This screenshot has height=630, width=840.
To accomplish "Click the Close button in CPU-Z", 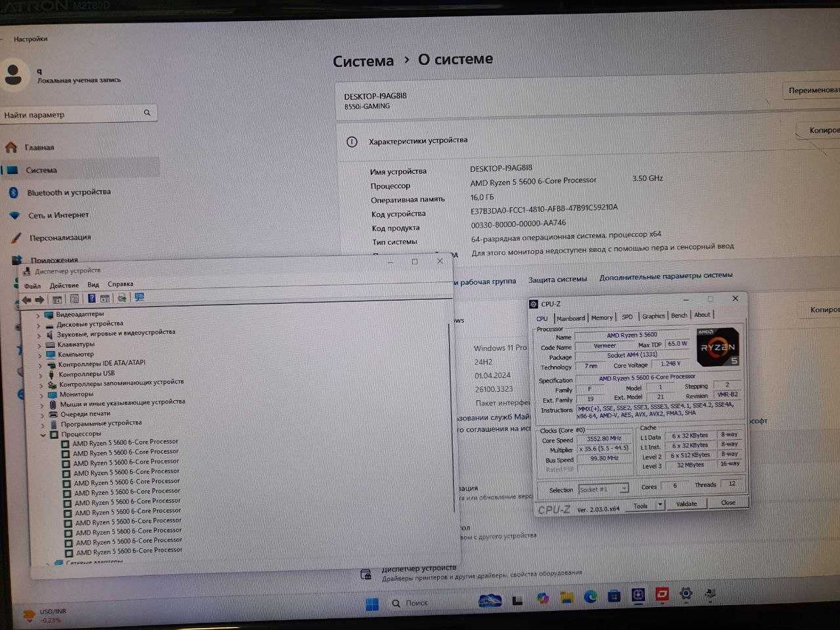I will point(728,503).
